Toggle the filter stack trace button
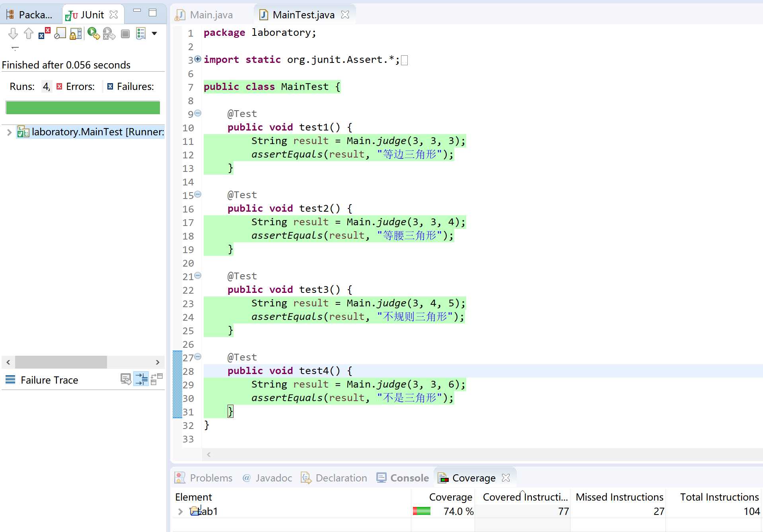Viewport: 763px width, 532px height. [x=141, y=379]
